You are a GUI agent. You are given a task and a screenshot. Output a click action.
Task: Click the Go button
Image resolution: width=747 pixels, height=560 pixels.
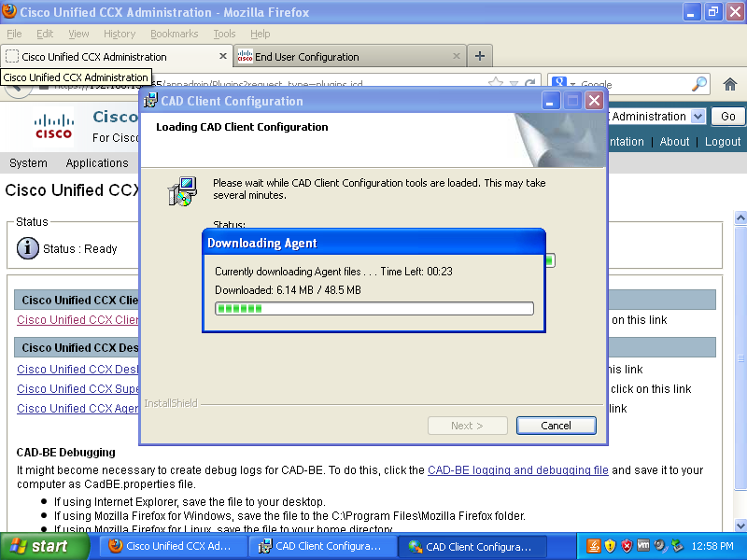pyautogui.click(x=728, y=116)
